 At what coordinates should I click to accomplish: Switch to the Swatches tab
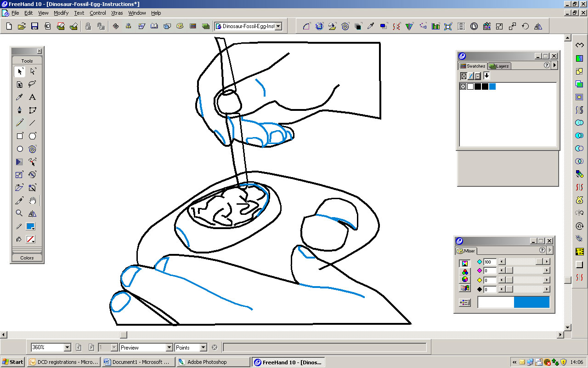click(x=473, y=66)
